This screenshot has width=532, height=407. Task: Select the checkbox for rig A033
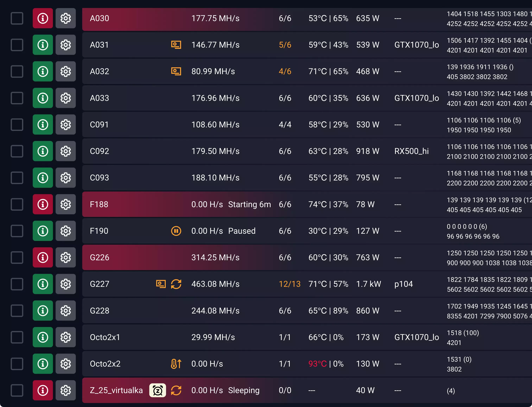tap(17, 98)
